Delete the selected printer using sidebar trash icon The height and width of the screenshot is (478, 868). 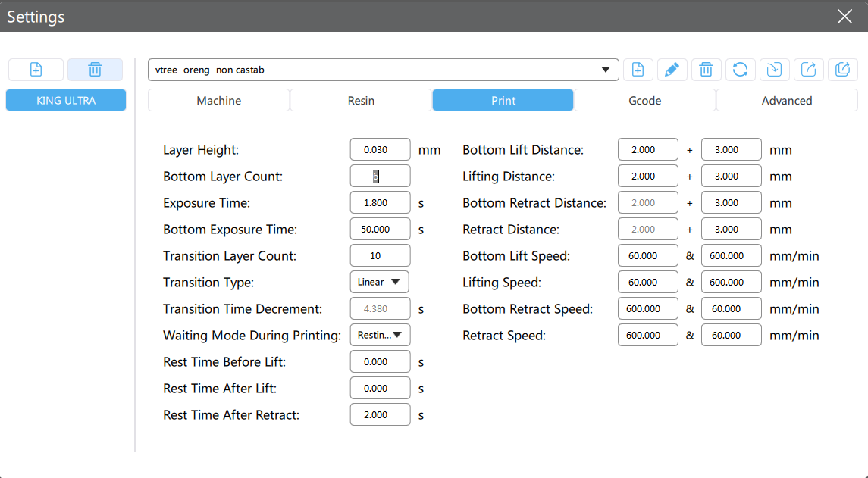(95, 70)
